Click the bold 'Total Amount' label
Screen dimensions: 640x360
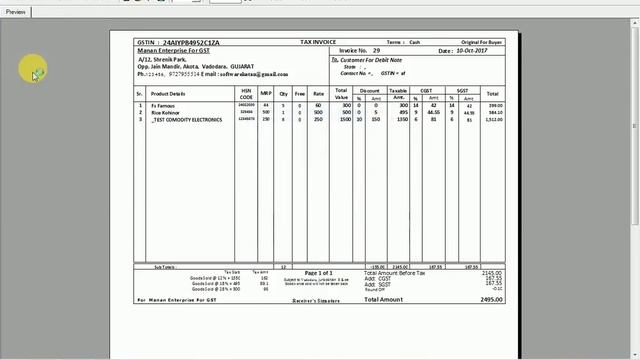point(383,300)
